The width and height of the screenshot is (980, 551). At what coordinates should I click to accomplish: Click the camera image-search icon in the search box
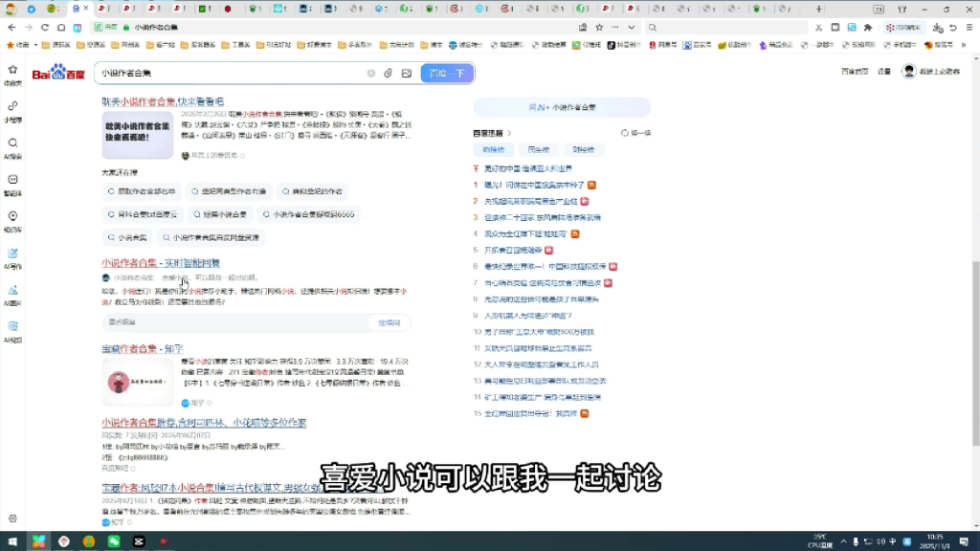405,73
